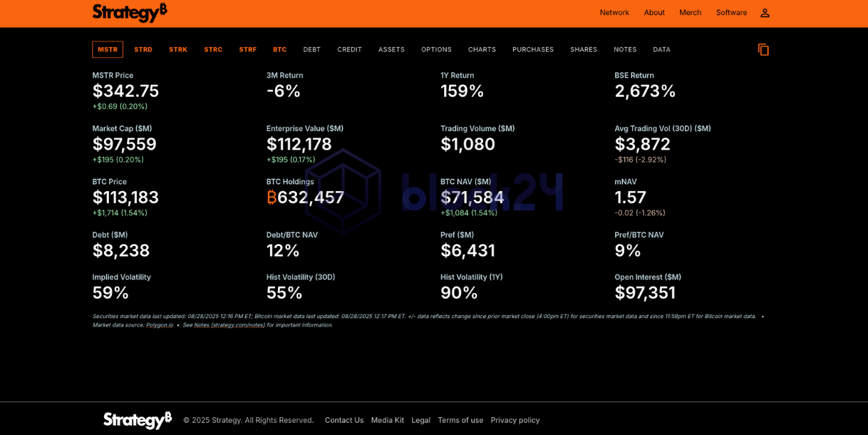The image size is (868, 435).
Task: Click the +$0.69 (0.20%) price change
Action: [x=120, y=106]
